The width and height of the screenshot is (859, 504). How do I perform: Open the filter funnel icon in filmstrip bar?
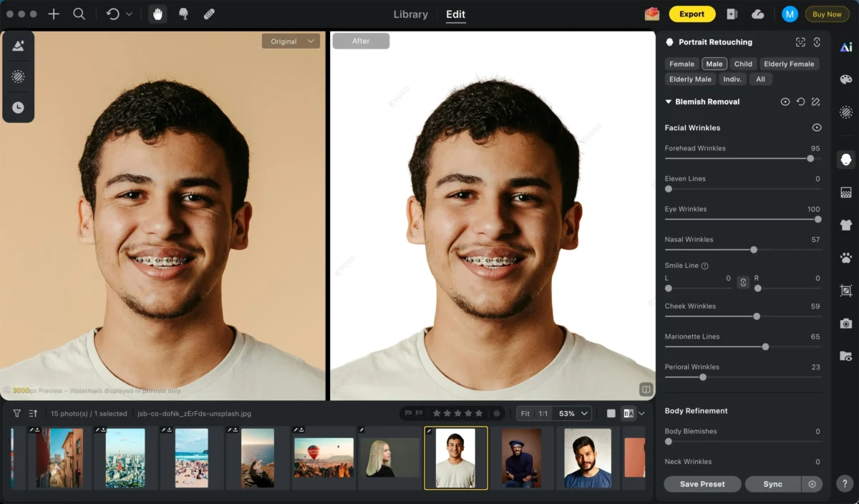tap(17, 413)
